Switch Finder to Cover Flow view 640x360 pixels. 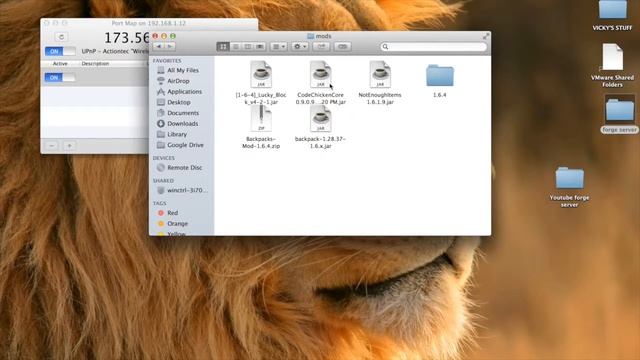click(x=260, y=47)
